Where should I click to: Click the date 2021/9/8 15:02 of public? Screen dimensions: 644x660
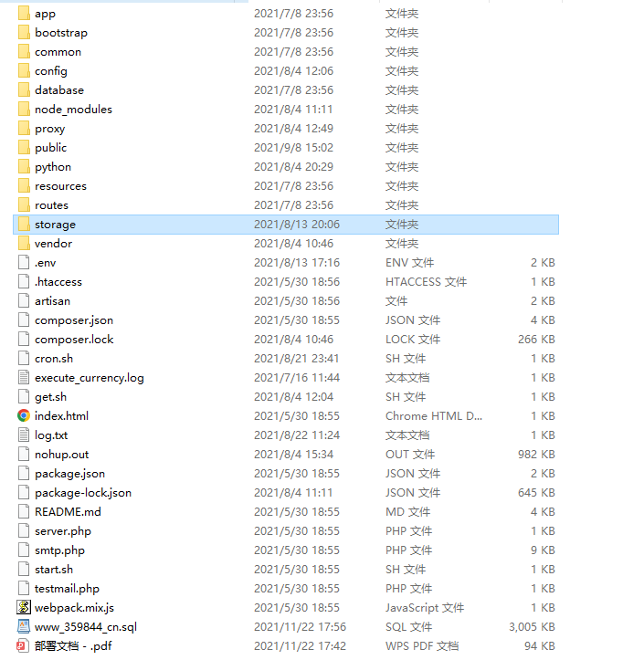pos(293,147)
